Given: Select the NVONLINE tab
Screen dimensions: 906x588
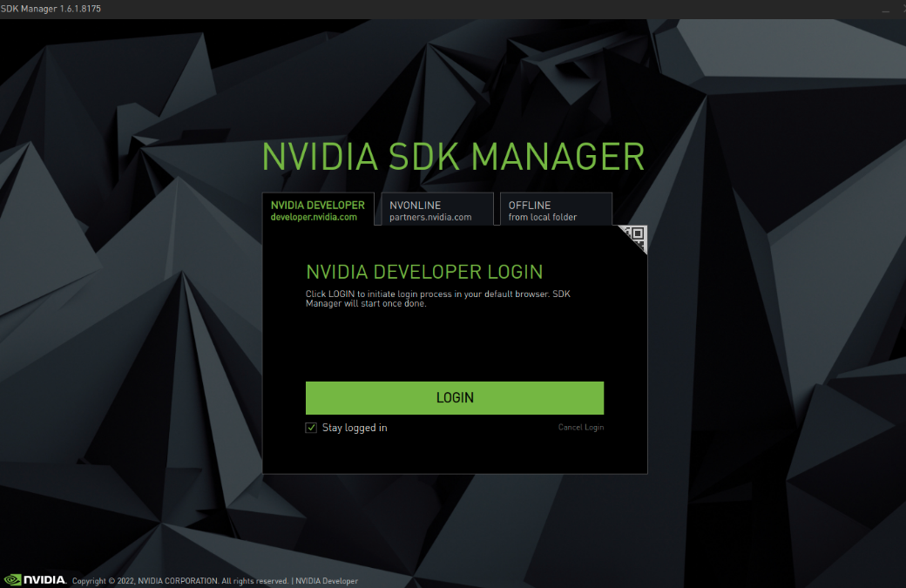Looking at the screenshot, I should 437,209.
